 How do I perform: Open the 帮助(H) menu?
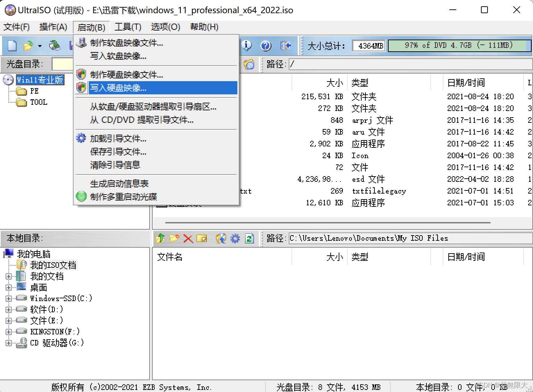tap(204, 27)
